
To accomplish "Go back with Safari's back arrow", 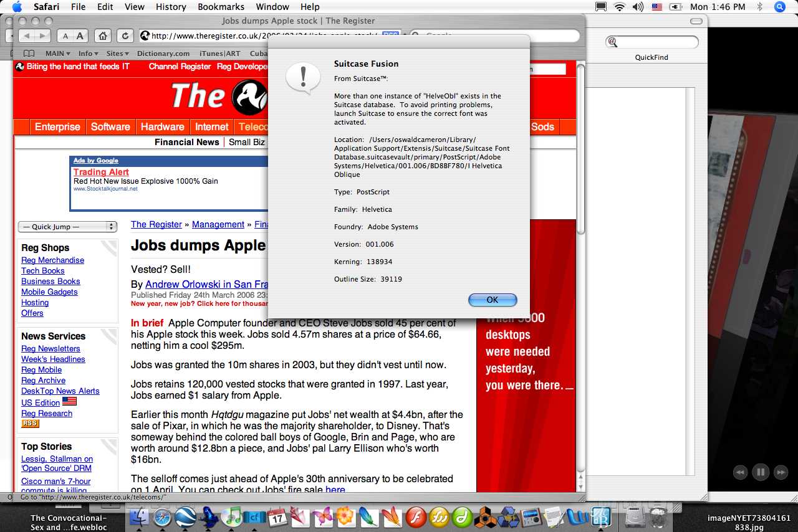I will [x=27, y=36].
